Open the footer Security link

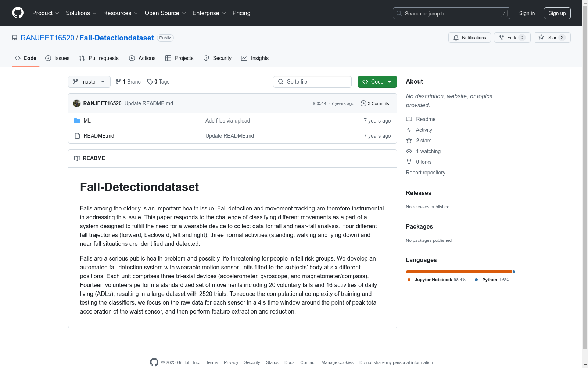click(252, 362)
